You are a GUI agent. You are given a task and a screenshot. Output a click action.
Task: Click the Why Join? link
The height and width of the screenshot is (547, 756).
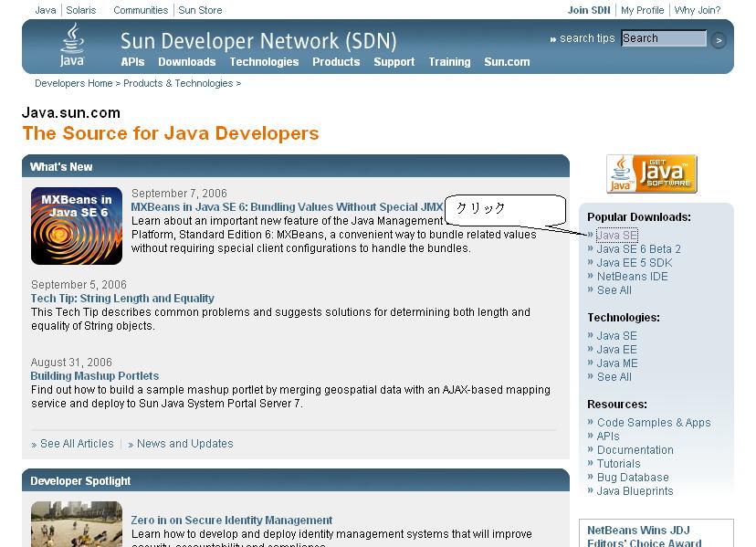tap(698, 10)
